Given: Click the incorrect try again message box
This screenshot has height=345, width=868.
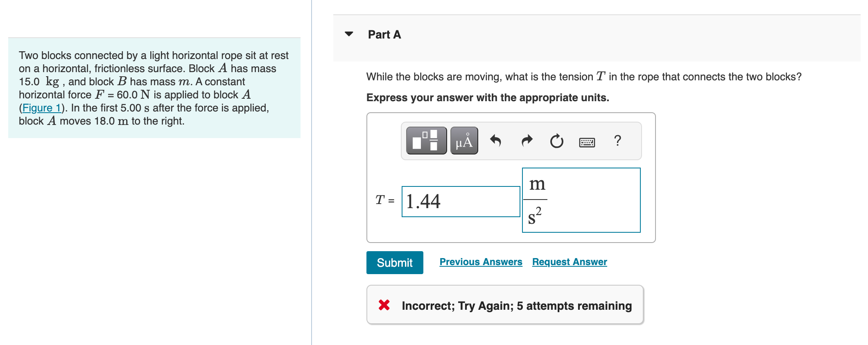Looking at the screenshot, I should click(505, 305).
